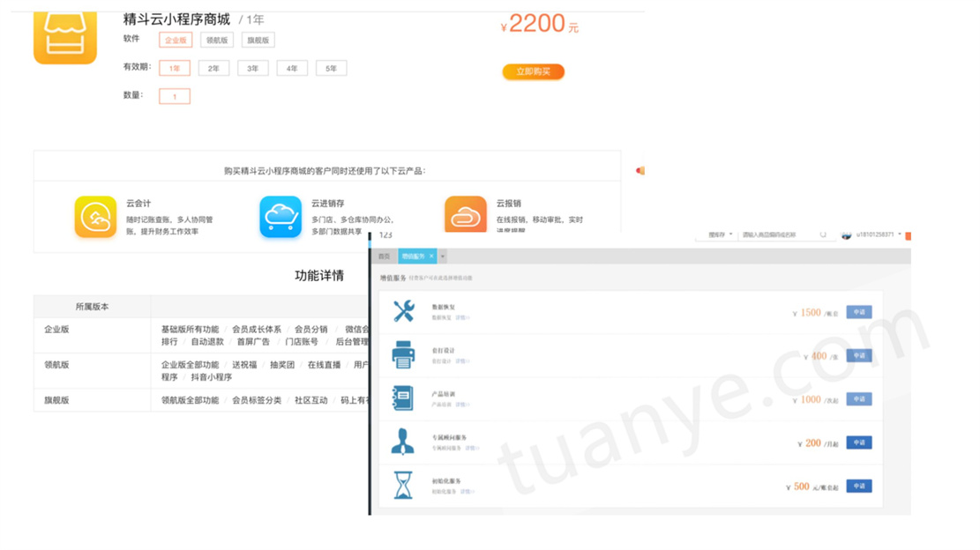Image resolution: width=980 pixels, height=550 pixels.
Task: Click the 功能详情 heading
Action: [x=319, y=276]
